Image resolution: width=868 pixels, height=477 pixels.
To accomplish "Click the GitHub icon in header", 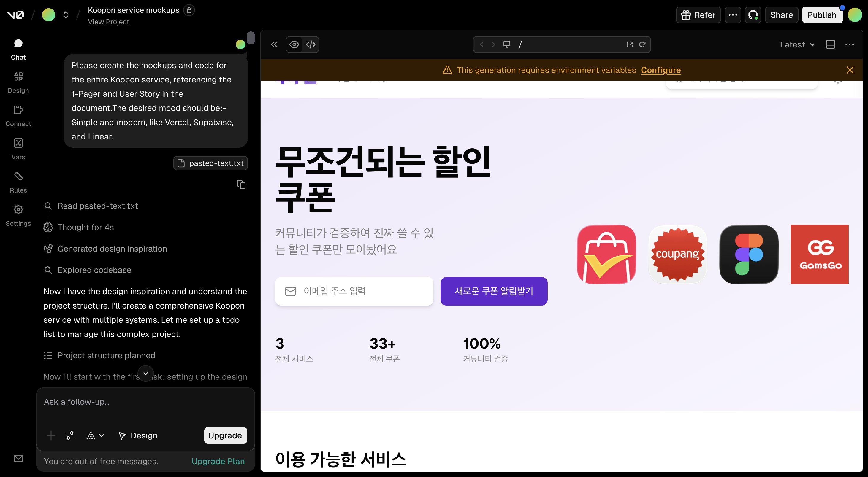I will pos(753,15).
